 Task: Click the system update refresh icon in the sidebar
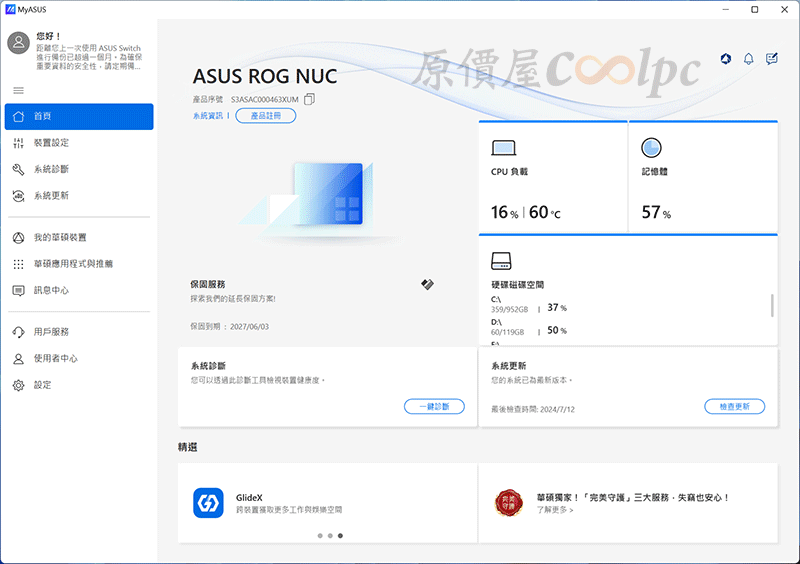pos(18,196)
